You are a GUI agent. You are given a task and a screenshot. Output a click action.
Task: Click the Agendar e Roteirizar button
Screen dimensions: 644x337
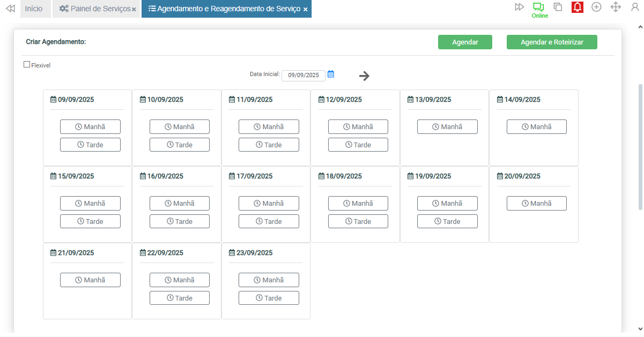[552, 42]
